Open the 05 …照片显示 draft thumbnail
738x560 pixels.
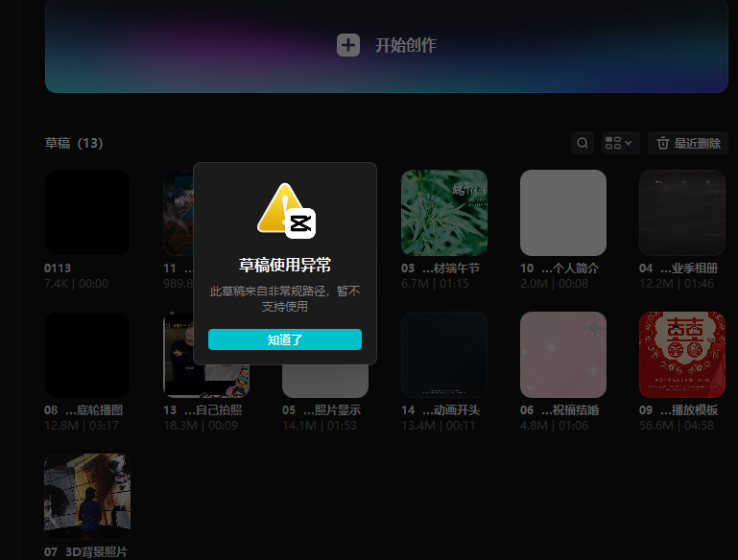325,381
